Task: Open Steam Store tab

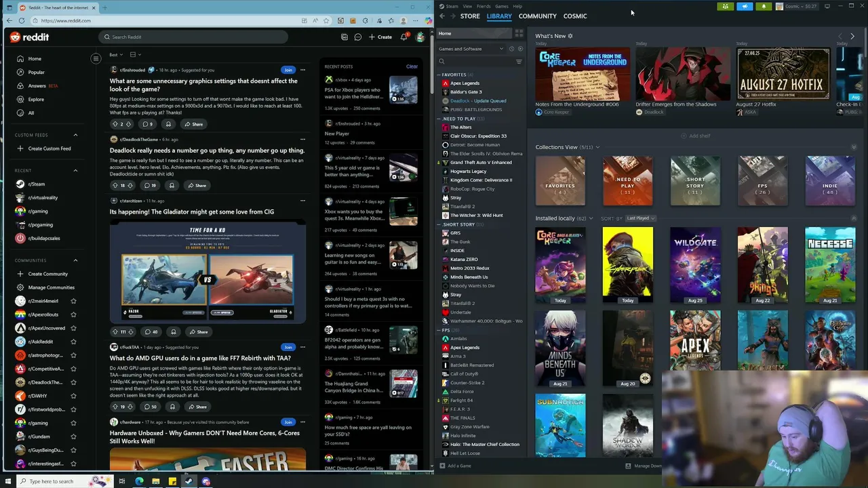Action: pyautogui.click(x=470, y=16)
